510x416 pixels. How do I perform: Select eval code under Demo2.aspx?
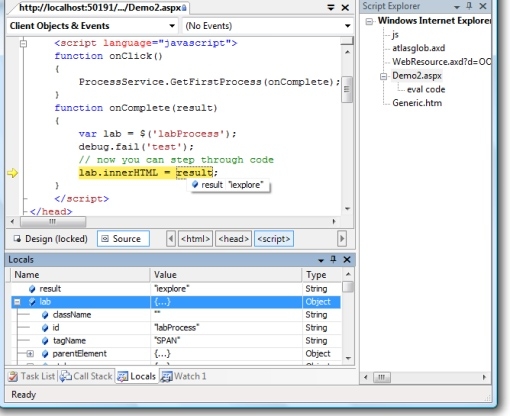tap(426, 90)
